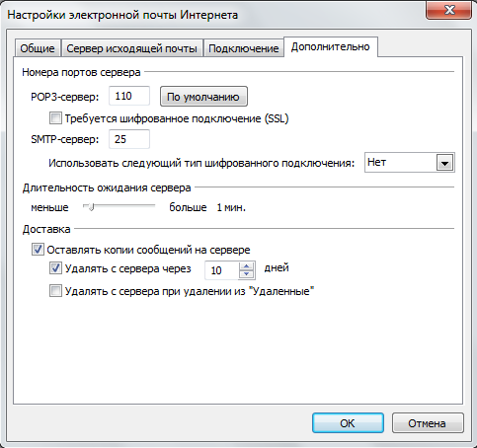Select the 'Дополнительно' tab
Viewport: 477px width, 448px height.
331,46
